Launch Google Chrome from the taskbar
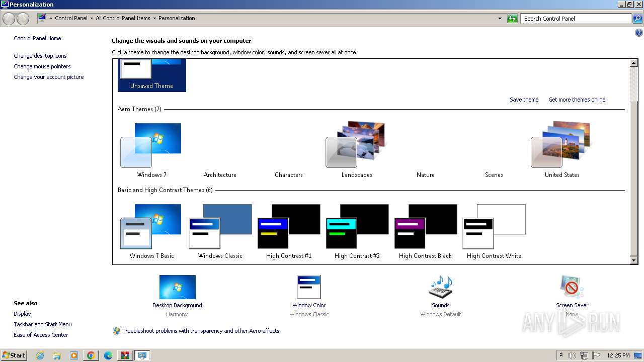This screenshot has width=644, height=362. (91, 355)
